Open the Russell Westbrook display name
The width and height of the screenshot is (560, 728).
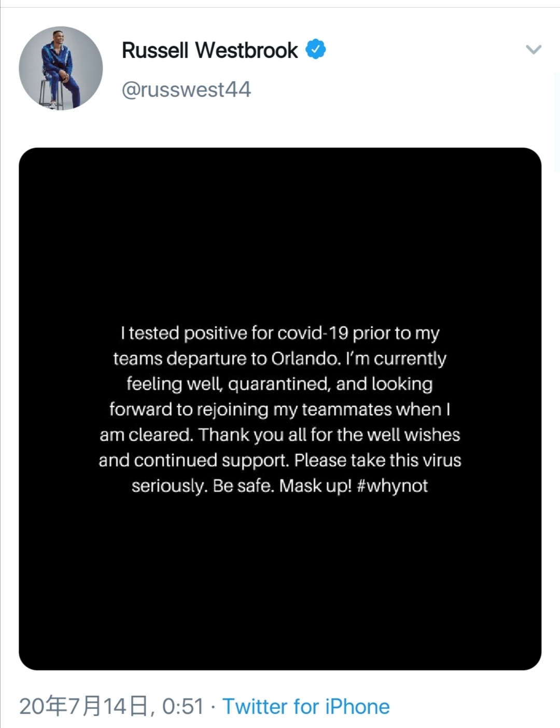pyautogui.click(x=210, y=50)
